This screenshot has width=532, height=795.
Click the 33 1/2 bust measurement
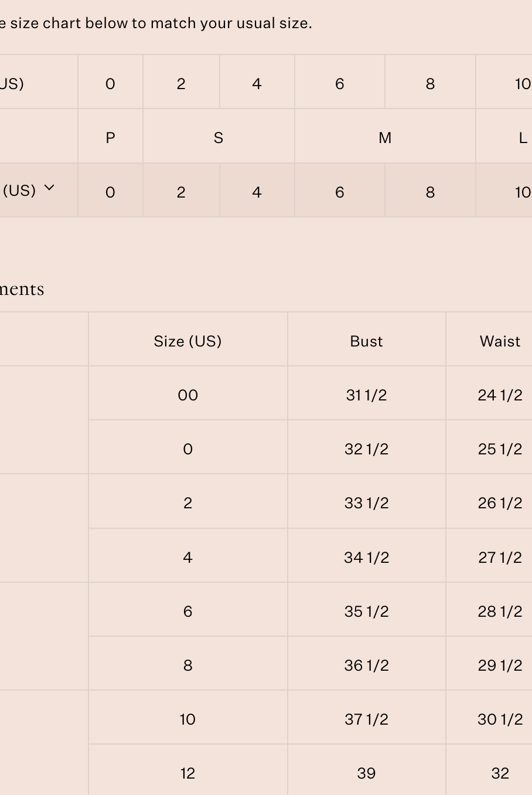point(366,503)
